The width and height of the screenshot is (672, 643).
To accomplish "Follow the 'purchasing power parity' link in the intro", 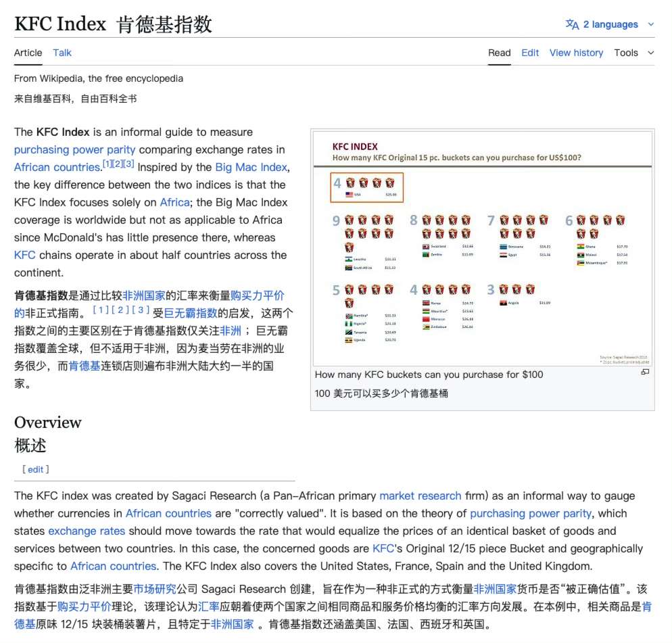I will click(x=74, y=149).
